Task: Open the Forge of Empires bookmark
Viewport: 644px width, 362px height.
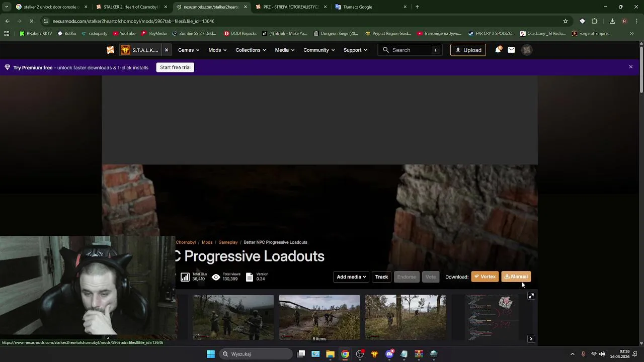Action: (x=590, y=34)
